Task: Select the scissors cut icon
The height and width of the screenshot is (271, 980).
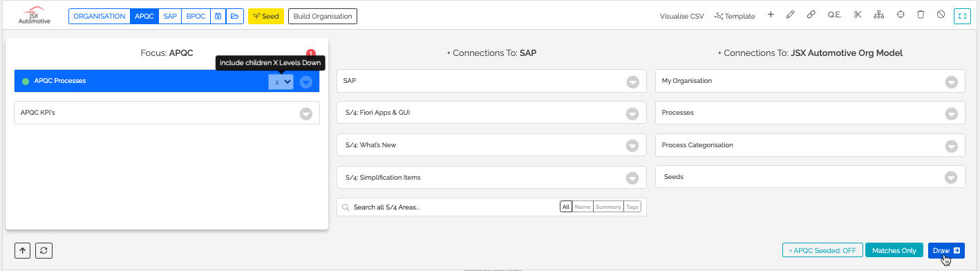Action: [x=857, y=15]
